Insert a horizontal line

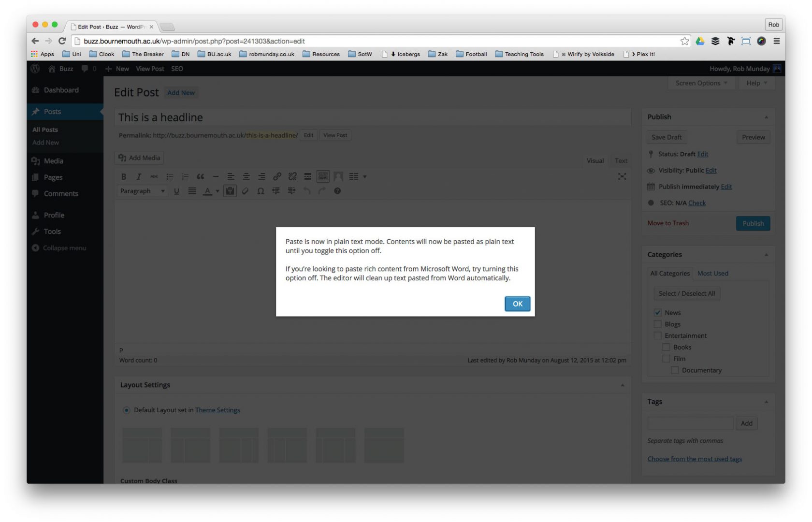(x=216, y=176)
